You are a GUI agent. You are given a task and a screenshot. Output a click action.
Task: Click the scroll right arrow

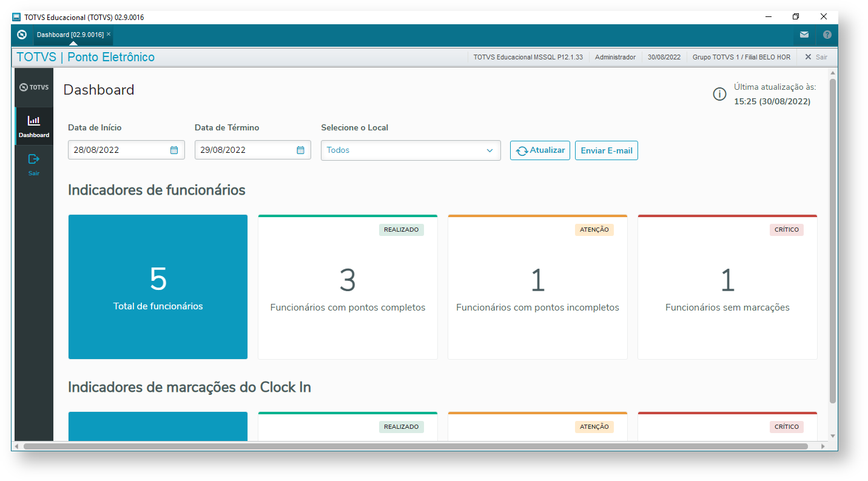click(823, 446)
